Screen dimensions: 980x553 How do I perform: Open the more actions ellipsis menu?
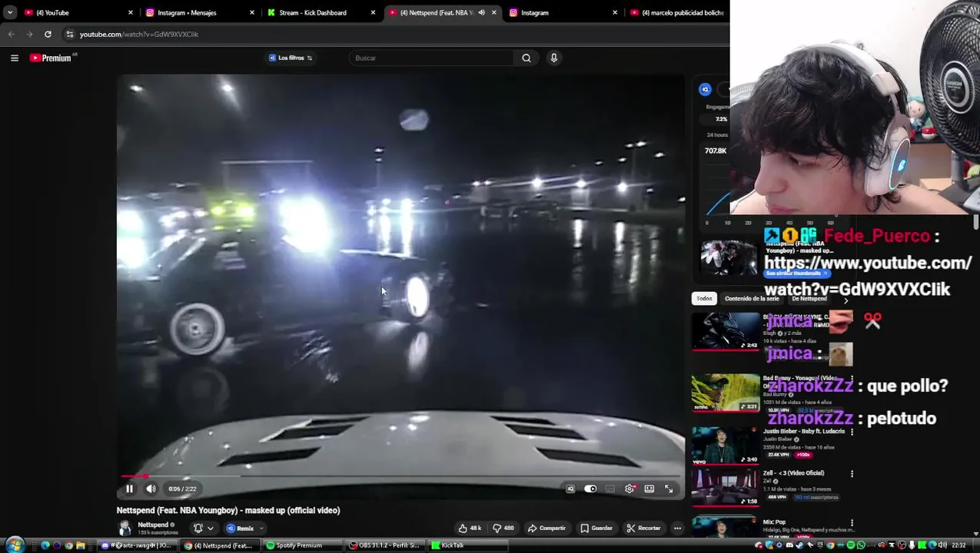coord(677,528)
